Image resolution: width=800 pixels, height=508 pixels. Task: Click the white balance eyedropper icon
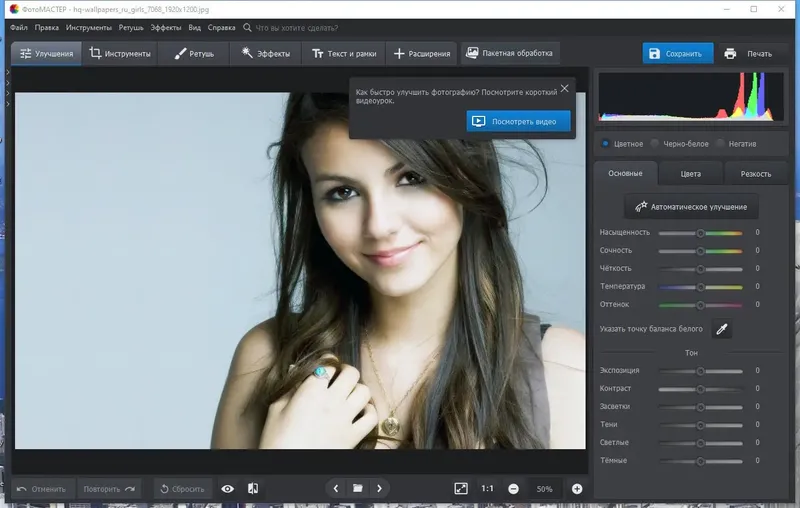pos(721,329)
